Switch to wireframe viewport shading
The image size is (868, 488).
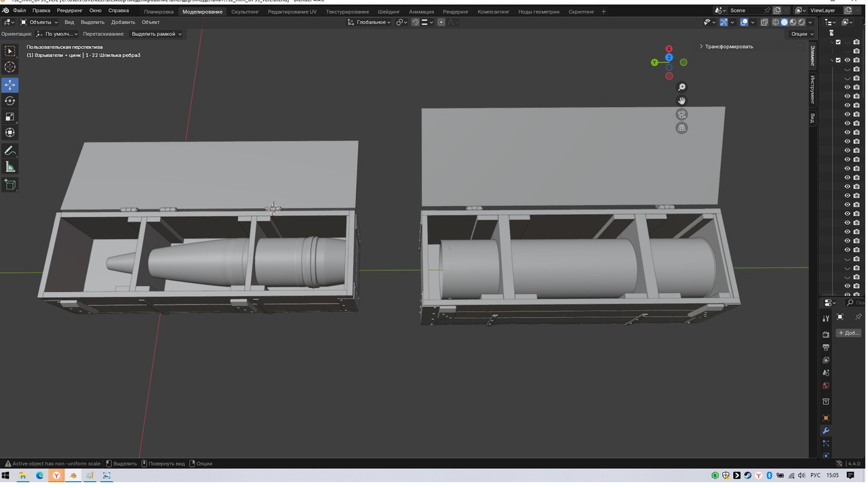[x=776, y=22]
